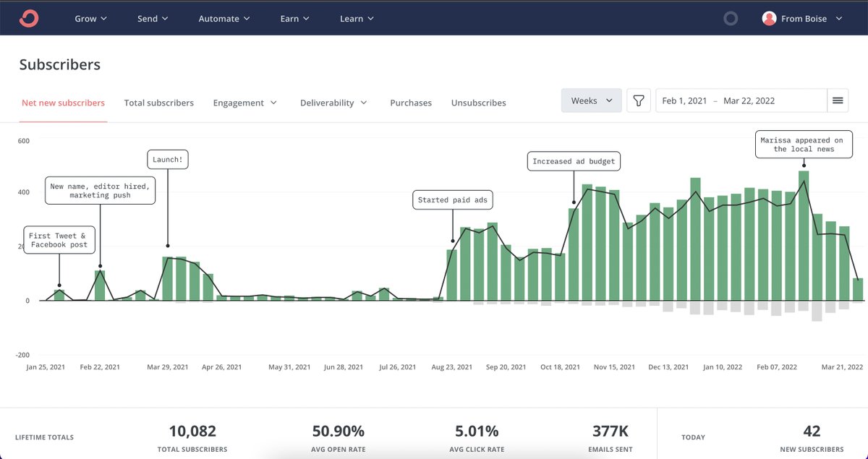
Task: Click the First Tweet & Facebook post annotation
Action: tap(59, 240)
